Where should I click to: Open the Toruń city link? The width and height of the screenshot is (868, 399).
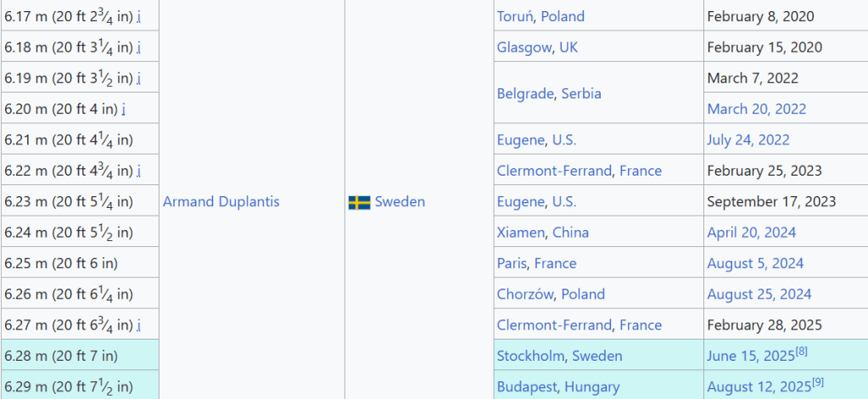pyautogui.click(x=515, y=16)
